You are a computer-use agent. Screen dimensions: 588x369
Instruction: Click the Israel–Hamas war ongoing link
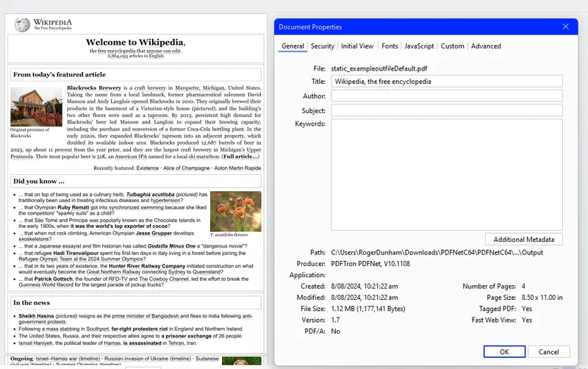point(55,359)
